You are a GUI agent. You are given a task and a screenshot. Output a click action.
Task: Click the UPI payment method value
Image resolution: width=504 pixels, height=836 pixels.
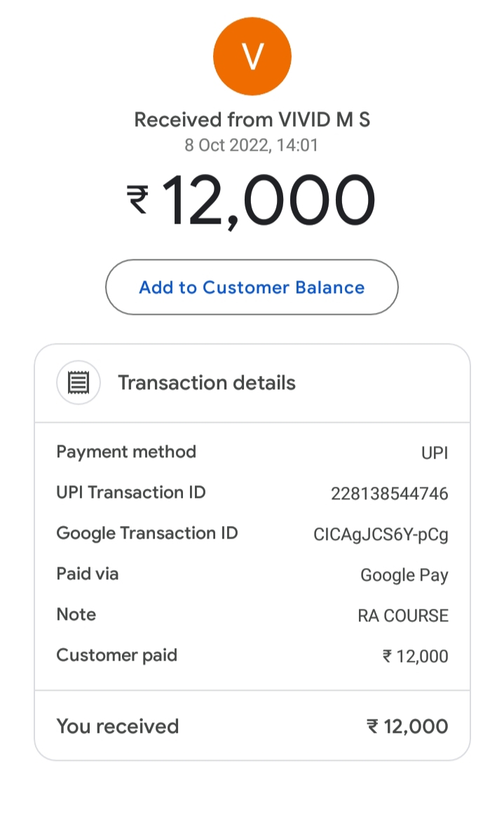[x=435, y=453]
